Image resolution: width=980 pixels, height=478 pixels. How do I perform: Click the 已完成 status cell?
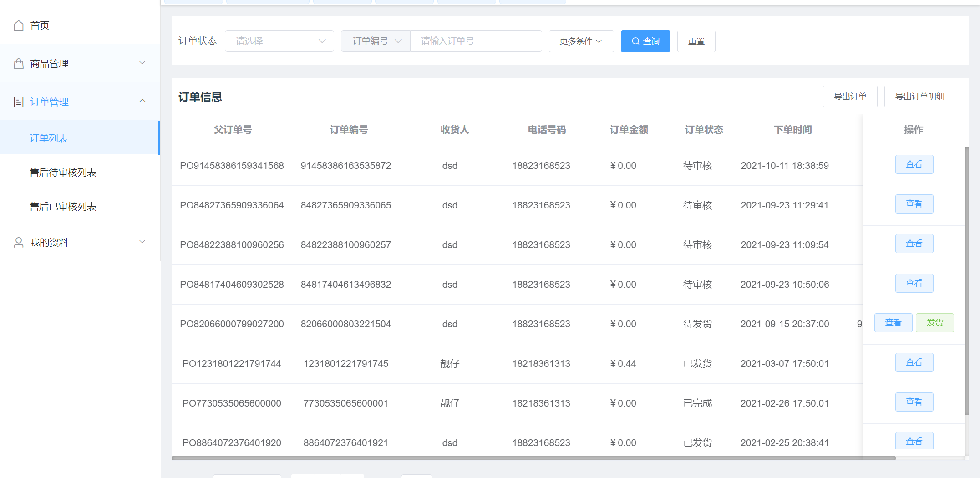pos(697,403)
